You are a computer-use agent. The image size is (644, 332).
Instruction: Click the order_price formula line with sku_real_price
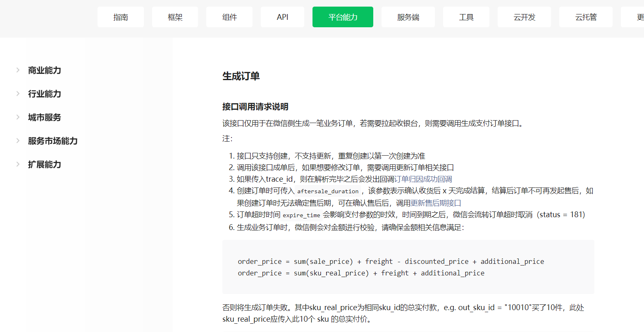tap(361, 273)
